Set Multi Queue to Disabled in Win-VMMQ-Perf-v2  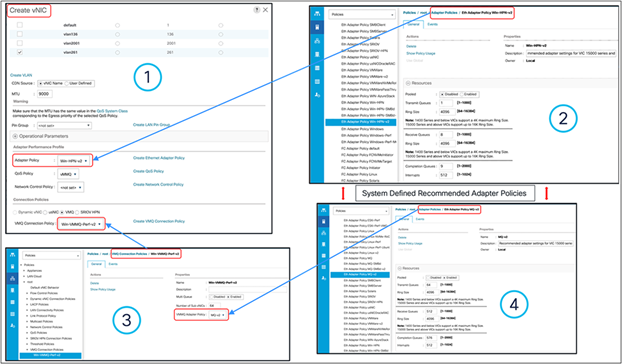coord(211,297)
